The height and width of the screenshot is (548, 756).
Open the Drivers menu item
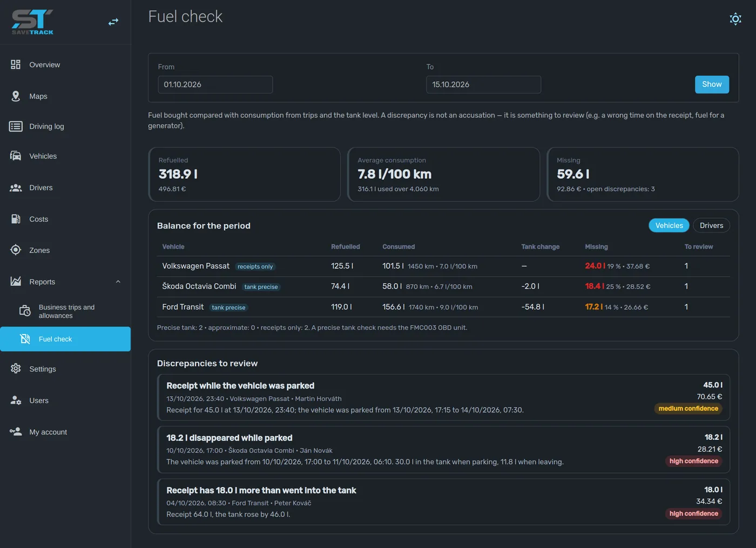coord(65,188)
